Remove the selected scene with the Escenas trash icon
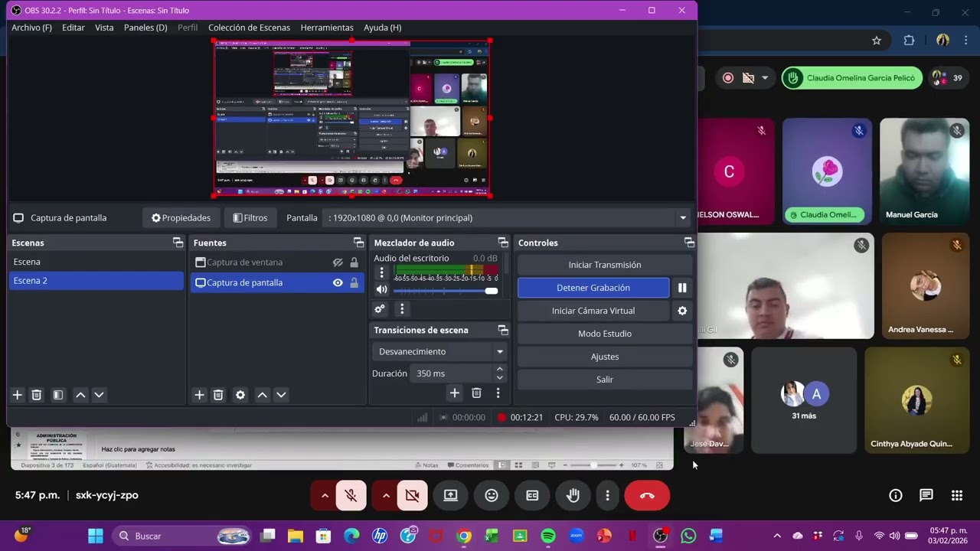Image resolution: width=980 pixels, height=551 pixels. click(x=36, y=395)
